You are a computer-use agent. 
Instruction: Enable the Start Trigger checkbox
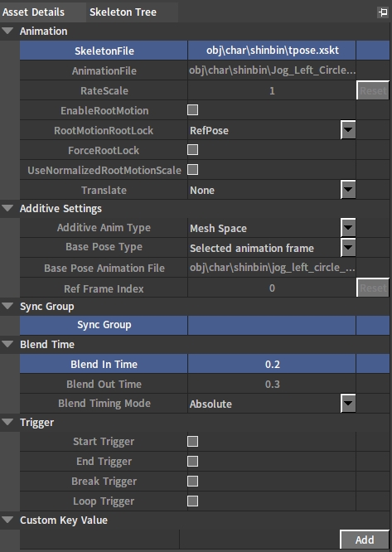tap(192, 442)
